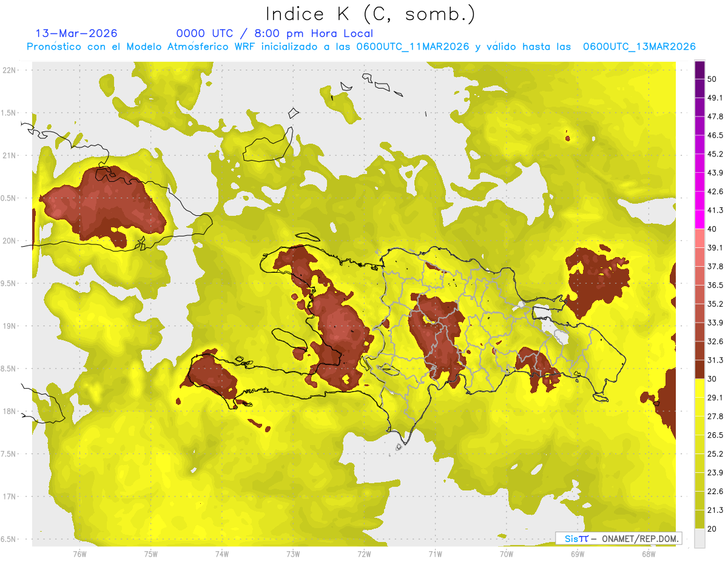The height and width of the screenshot is (562, 728).
Task: Click the '37.8' colorbar value
Action: (715, 266)
